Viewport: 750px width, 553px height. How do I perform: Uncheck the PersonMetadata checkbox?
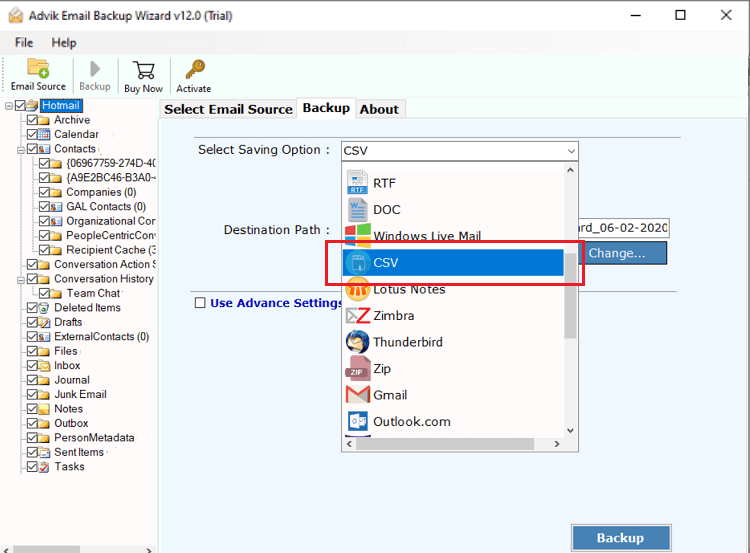[x=32, y=438]
